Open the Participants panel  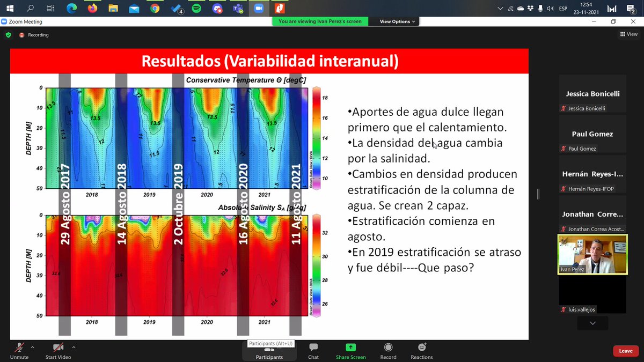[x=269, y=351]
